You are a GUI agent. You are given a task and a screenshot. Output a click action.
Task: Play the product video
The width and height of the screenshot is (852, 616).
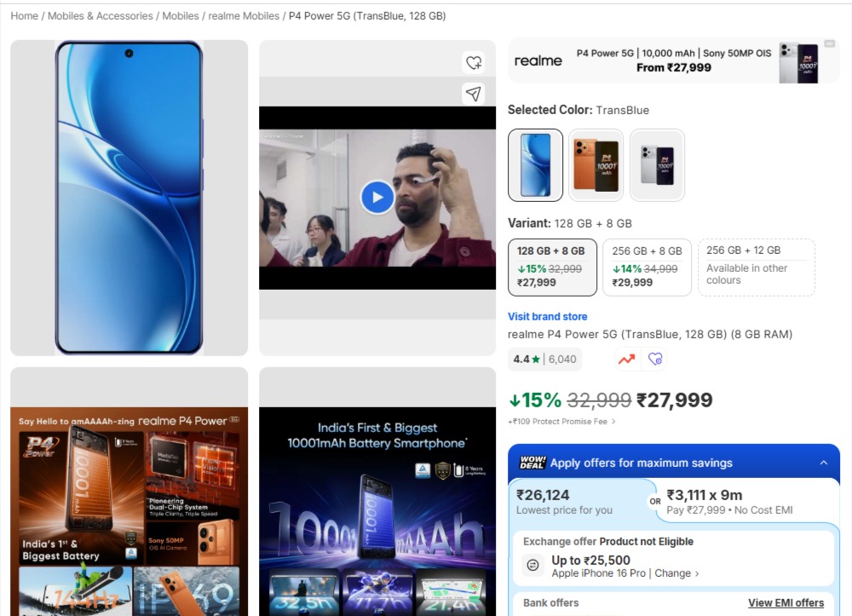[377, 197]
